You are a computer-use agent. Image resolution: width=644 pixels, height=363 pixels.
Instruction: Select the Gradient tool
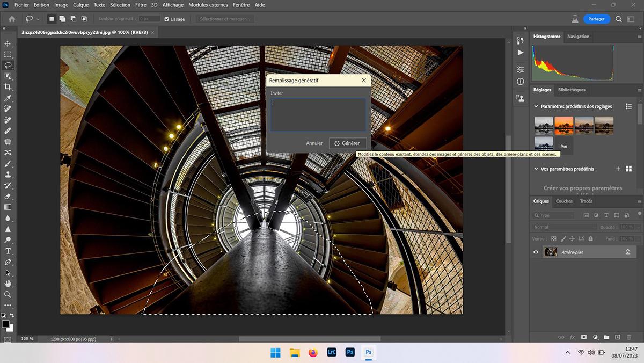8,207
